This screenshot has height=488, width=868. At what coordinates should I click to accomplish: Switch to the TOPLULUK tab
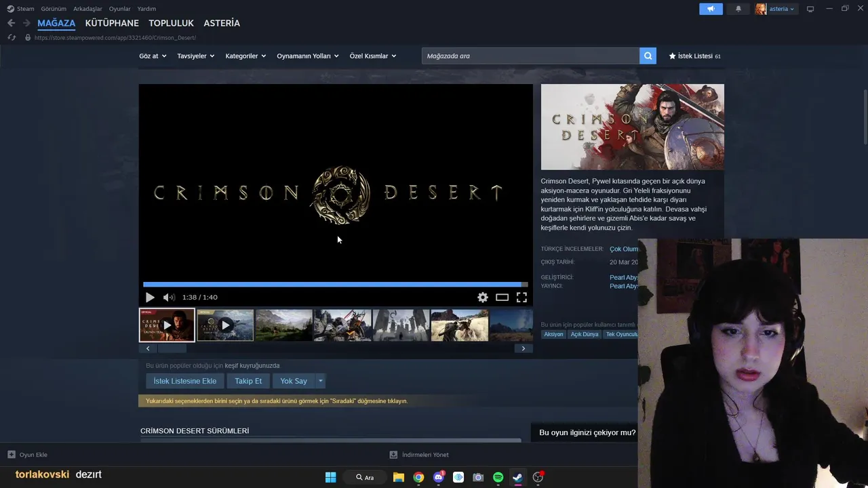tap(172, 23)
